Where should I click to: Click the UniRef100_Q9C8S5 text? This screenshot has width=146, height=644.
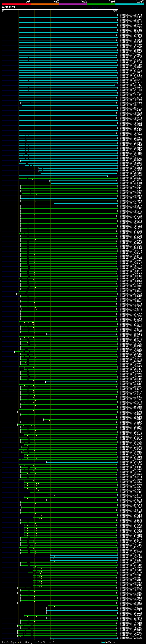click(131, 462)
